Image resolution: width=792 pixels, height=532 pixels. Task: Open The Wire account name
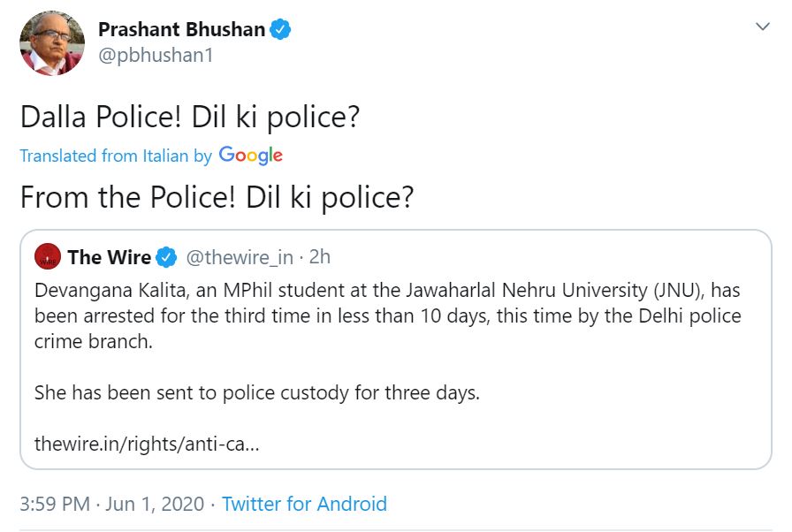coord(109,257)
